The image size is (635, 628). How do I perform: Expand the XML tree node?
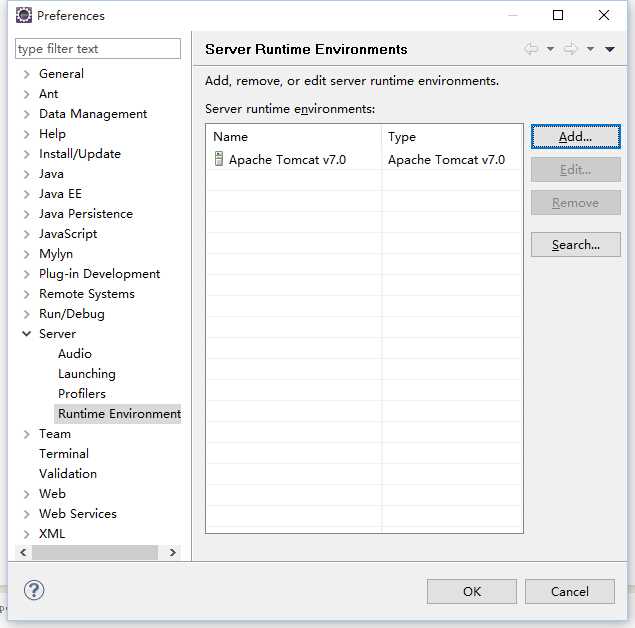pyautogui.click(x=27, y=534)
